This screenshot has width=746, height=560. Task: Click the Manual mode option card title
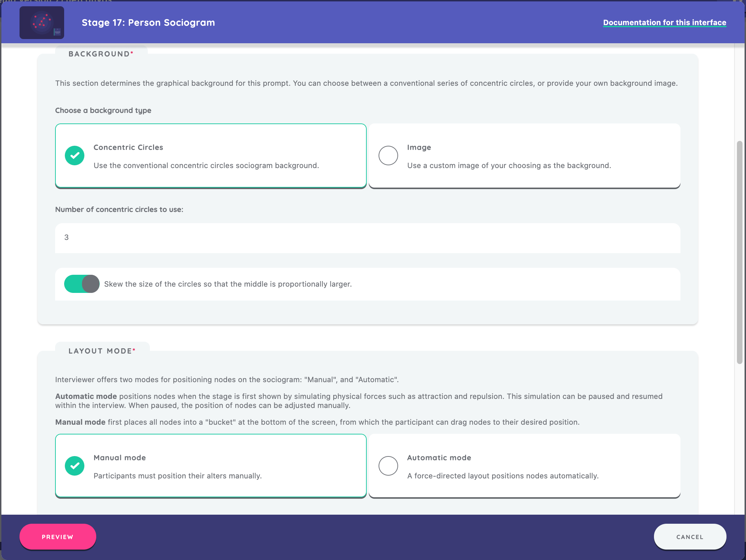pyautogui.click(x=120, y=458)
